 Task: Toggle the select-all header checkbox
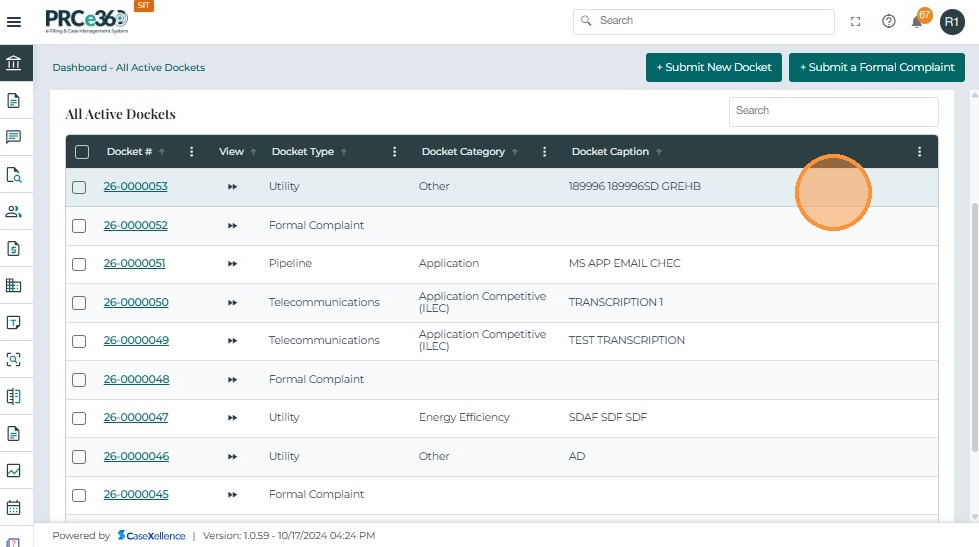click(x=82, y=152)
